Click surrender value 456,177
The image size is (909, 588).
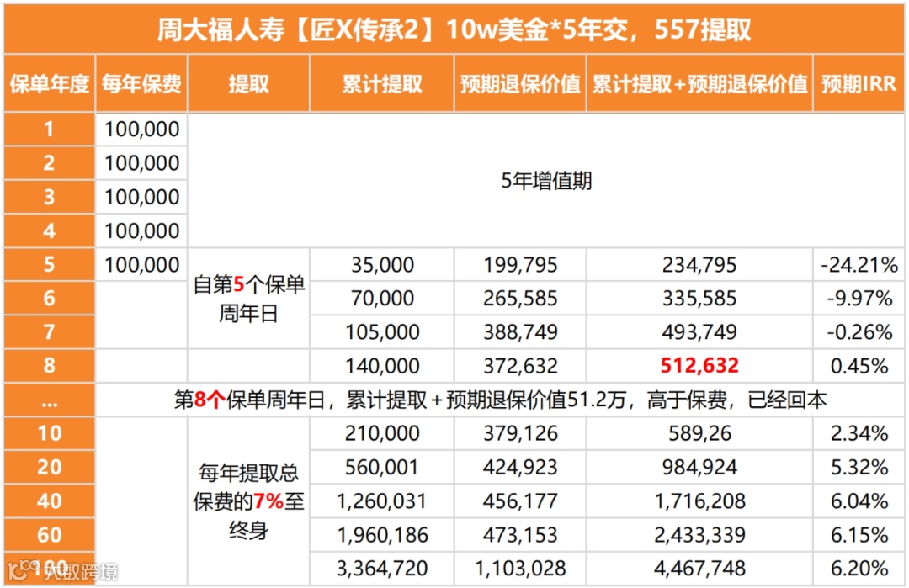coord(521,501)
